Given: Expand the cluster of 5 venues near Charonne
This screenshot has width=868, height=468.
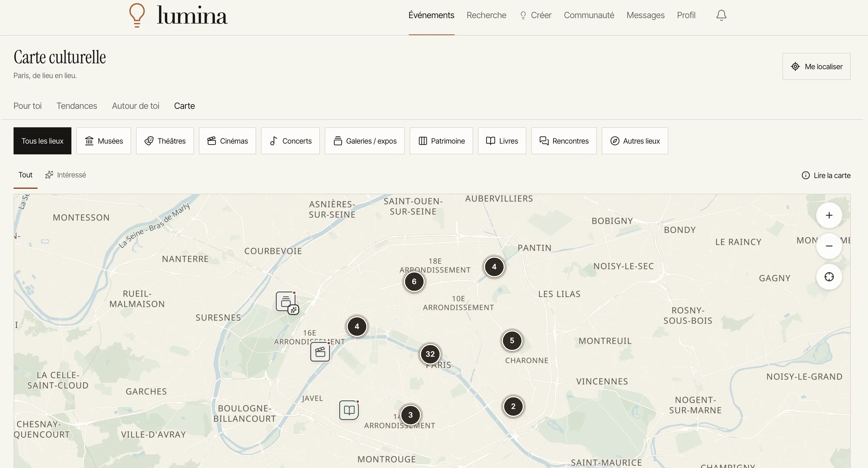Looking at the screenshot, I should pos(512,340).
